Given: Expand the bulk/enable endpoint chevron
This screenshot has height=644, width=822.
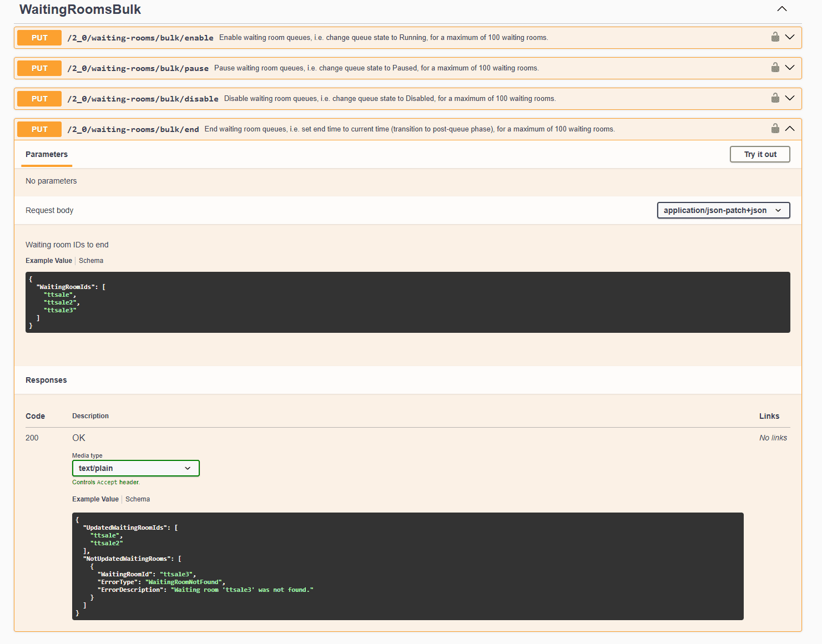Looking at the screenshot, I should coord(790,37).
